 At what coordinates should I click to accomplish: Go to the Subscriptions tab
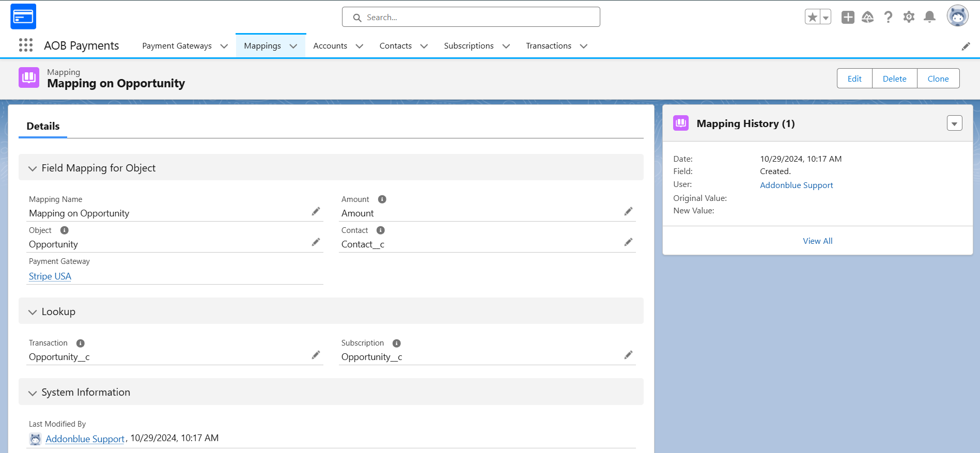pos(469,46)
